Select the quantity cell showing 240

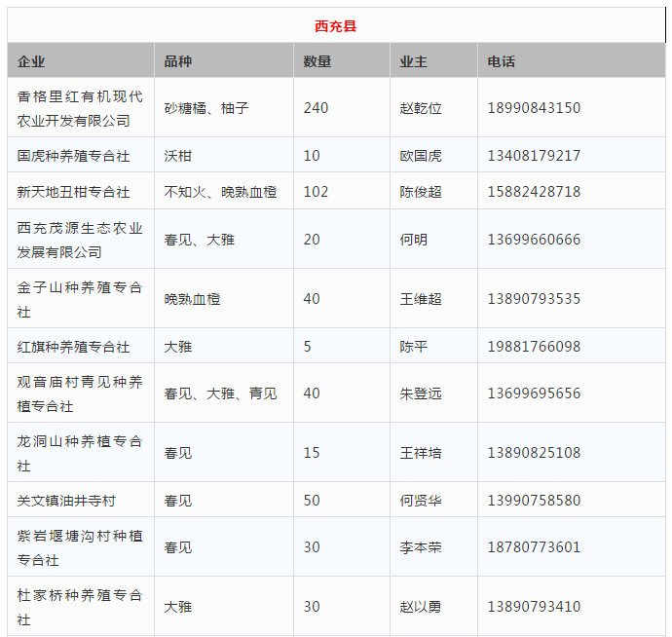[317, 108]
